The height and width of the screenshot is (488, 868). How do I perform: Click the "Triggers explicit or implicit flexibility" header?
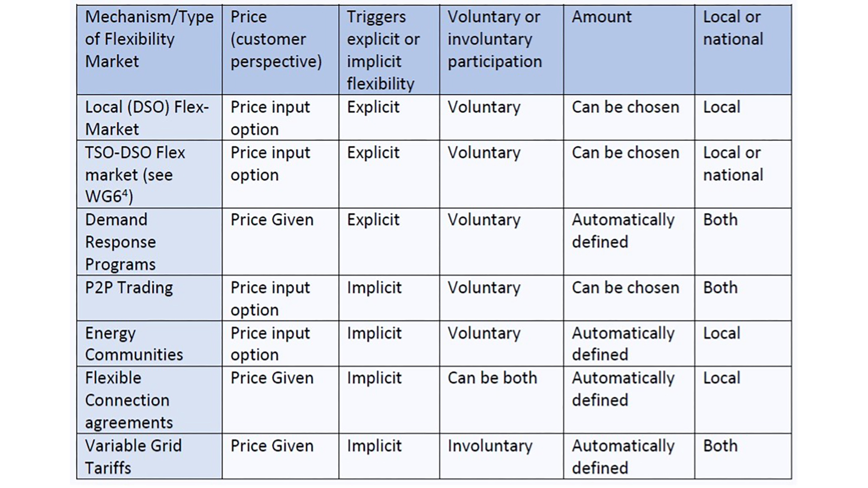click(383, 50)
